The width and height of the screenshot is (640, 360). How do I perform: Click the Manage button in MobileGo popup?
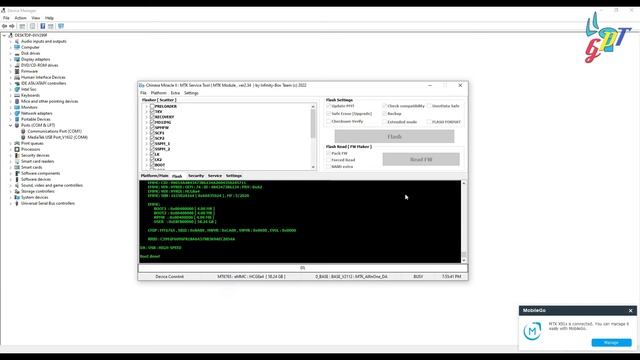coord(611,342)
